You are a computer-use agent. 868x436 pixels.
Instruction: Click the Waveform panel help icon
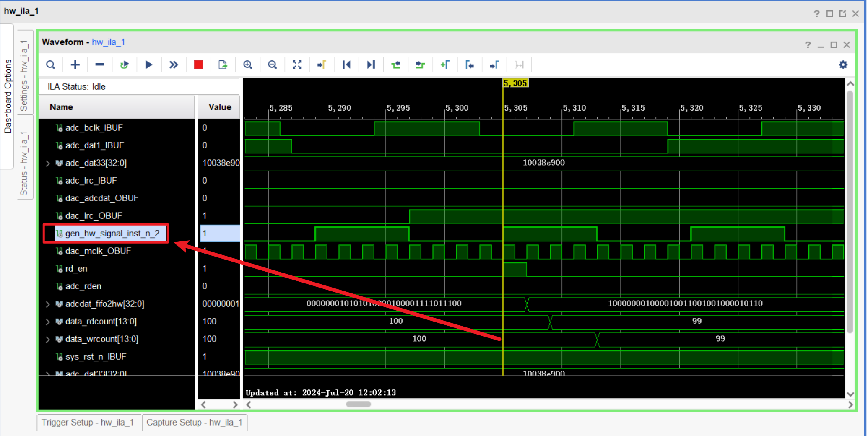click(x=808, y=45)
